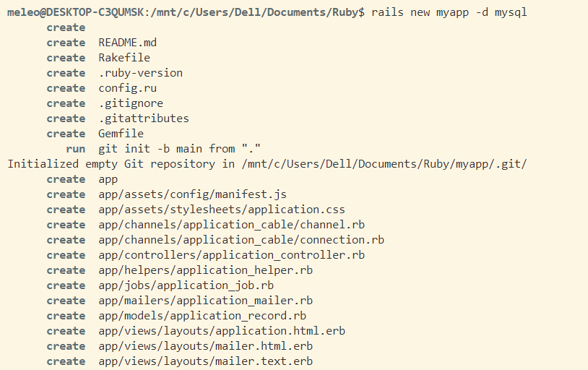Click application_cable/channel.rb path
588x370 pixels.
click(231, 225)
